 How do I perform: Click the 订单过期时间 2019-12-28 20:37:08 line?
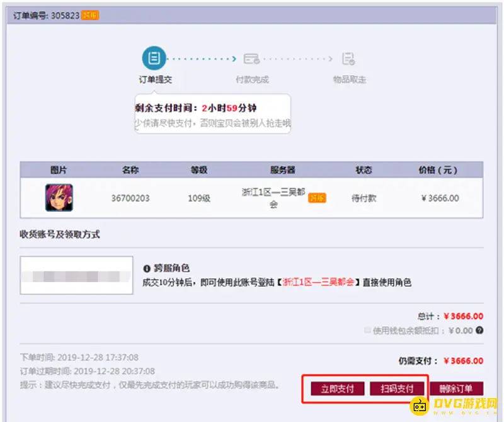tap(88, 371)
